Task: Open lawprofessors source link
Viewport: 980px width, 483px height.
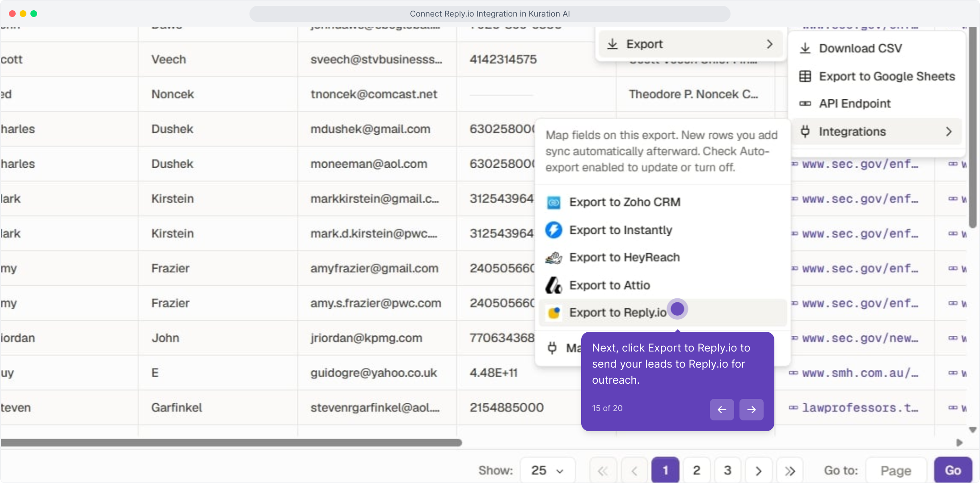Action: (860, 408)
